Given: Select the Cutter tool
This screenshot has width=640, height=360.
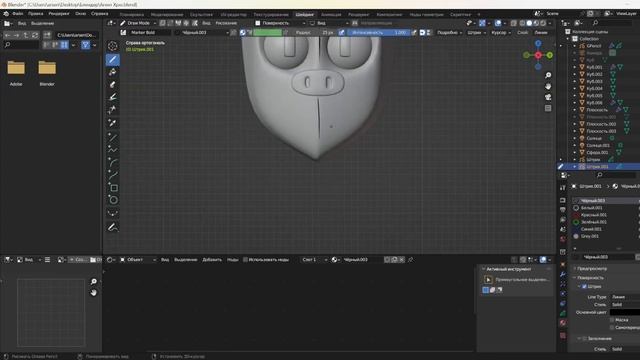Looking at the screenshot, I should click(113, 110).
